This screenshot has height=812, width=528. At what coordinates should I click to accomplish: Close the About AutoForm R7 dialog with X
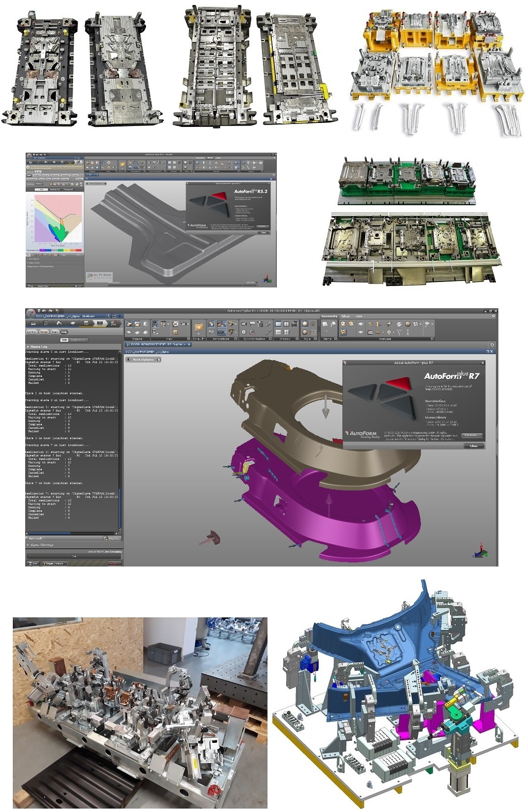pyautogui.click(x=483, y=363)
